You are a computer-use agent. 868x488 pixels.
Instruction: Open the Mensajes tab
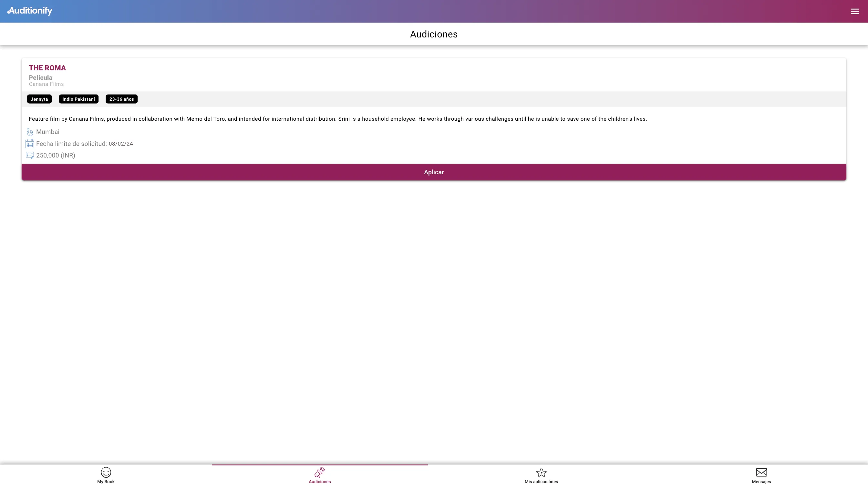click(761, 475)
